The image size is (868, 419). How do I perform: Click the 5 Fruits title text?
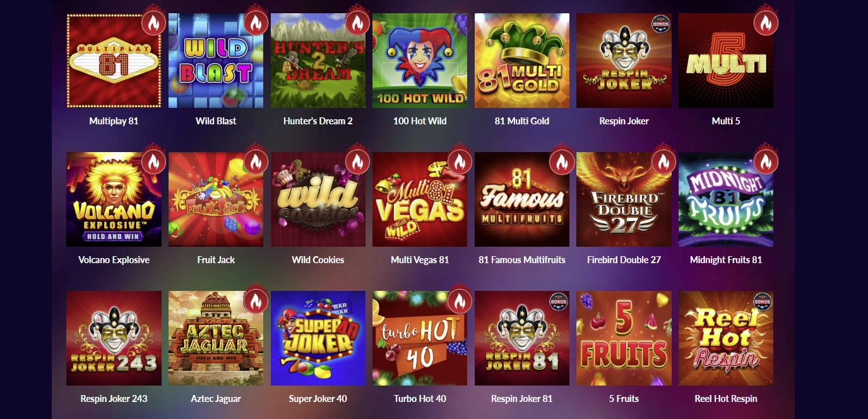click(x=624, y=399)
